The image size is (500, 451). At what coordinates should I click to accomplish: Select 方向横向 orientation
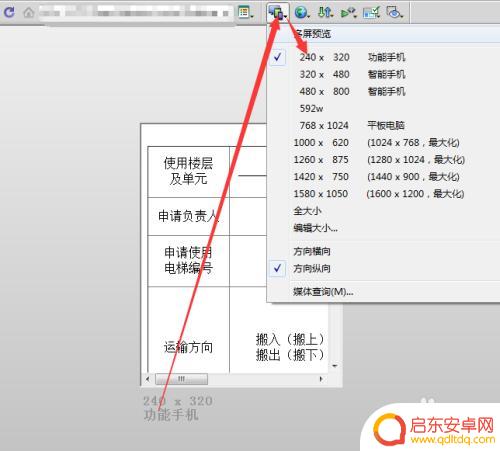coord(383,251)
